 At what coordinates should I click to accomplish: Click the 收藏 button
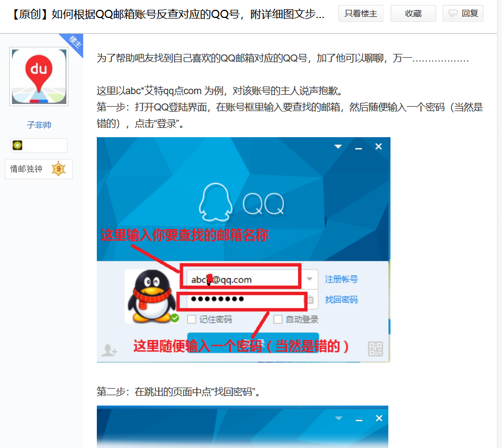(x=413, y=14)
